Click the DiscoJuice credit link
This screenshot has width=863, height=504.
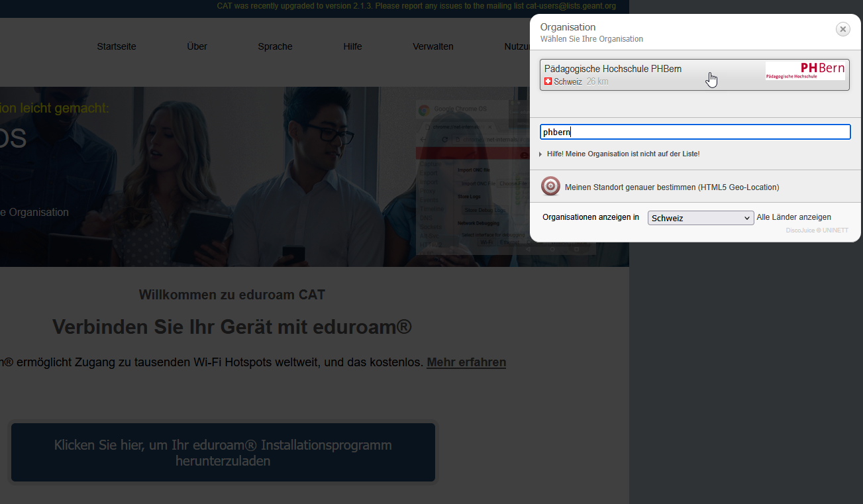click(x=800, y=230)
